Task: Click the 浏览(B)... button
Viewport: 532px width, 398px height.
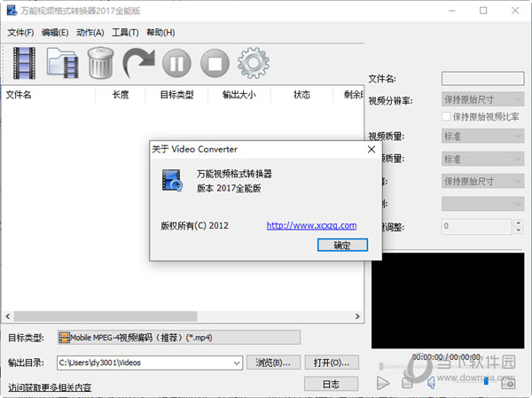Action: [273, 363]
